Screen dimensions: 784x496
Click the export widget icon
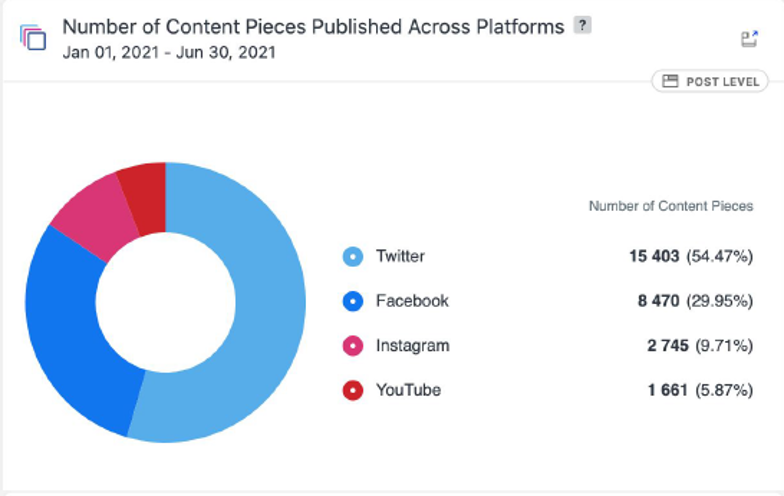(749, 38)
